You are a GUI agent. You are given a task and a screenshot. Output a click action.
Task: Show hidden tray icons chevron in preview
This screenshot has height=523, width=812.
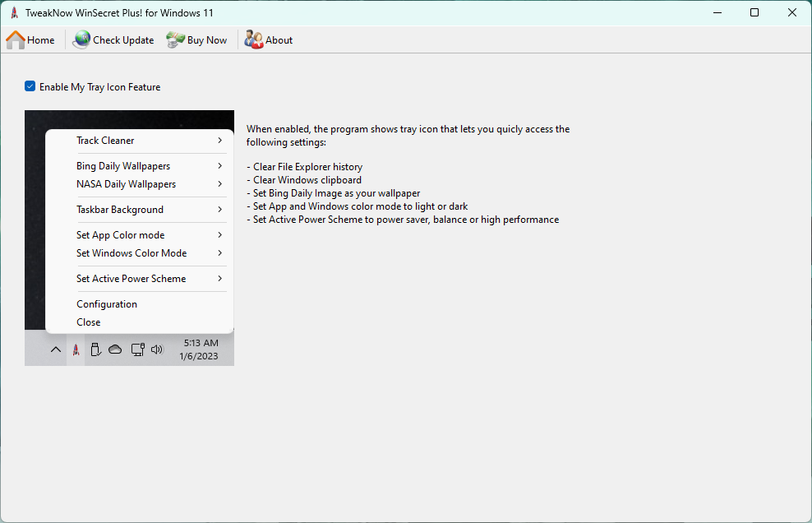pyautogui.click(x=55, y=349)
